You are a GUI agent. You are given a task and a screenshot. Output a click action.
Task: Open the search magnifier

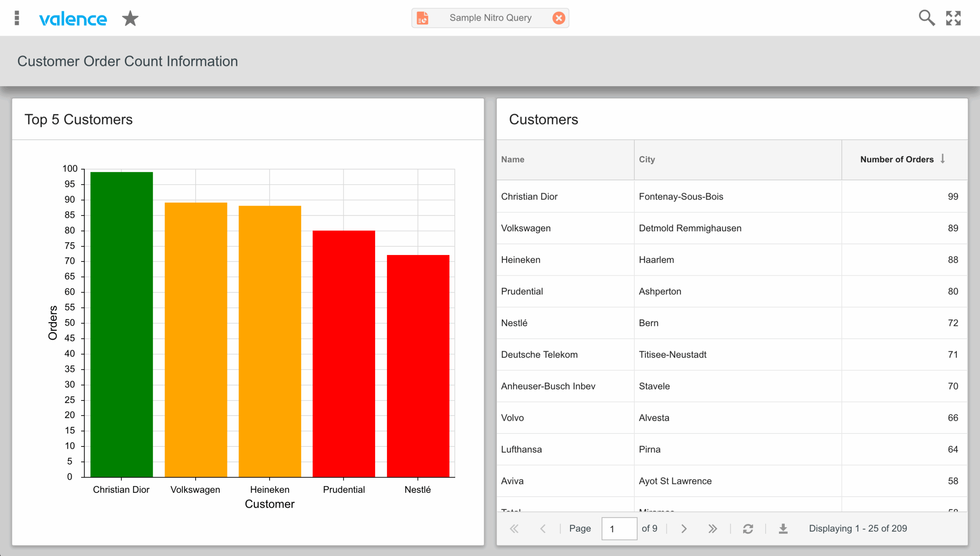pyautogui.click(x=927, y=18)
